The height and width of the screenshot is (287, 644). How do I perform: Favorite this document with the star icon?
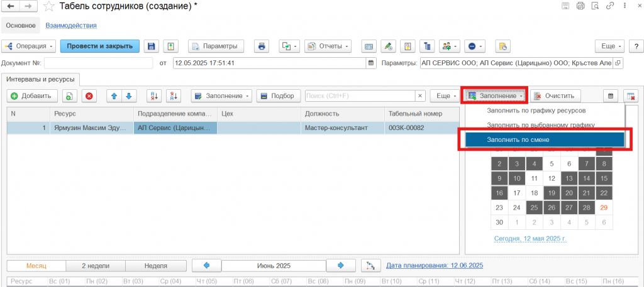click(48, 6)
